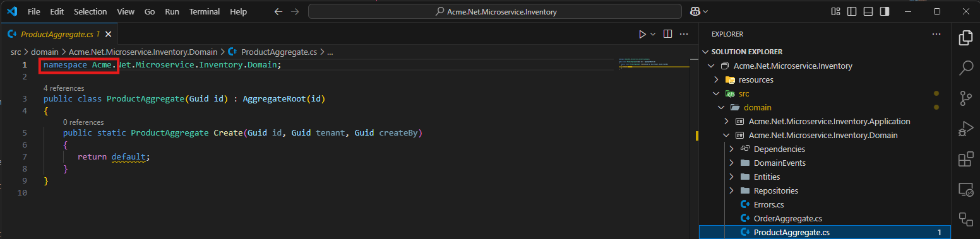
Task: Toggle the bottom panel layout button
Action: 868,11
